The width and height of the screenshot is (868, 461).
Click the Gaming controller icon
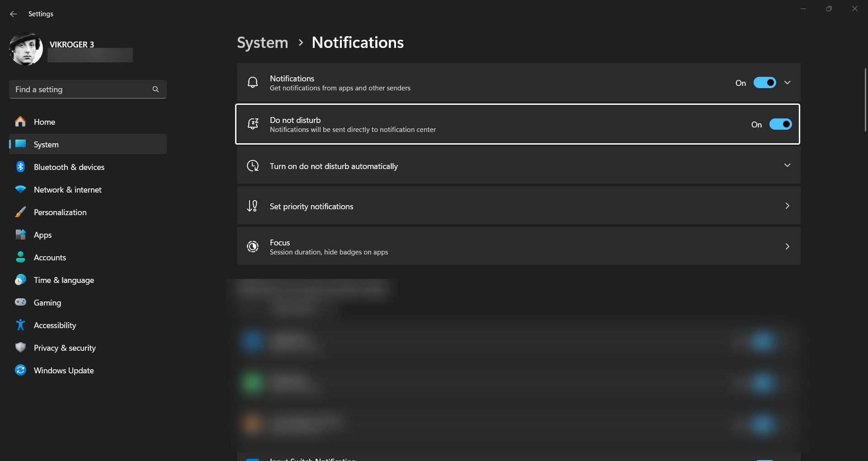coord(20,302)
